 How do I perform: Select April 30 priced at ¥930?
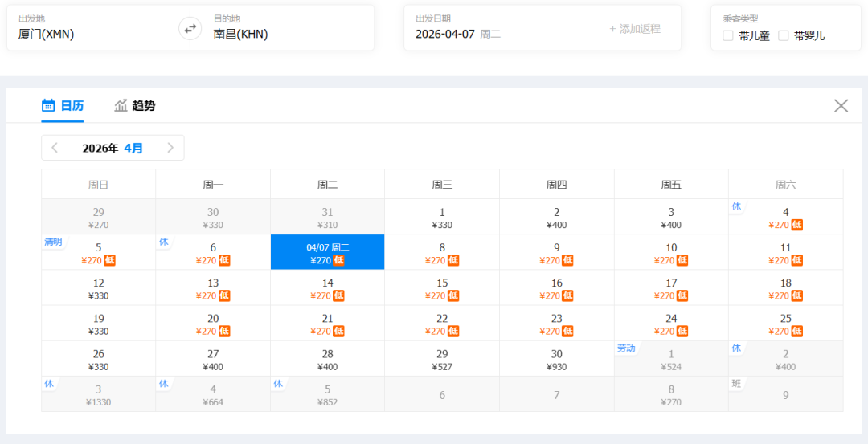click(556, 359)
